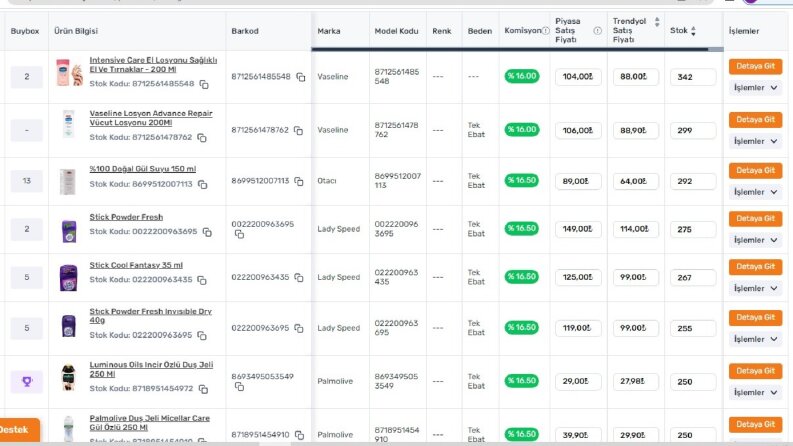Click Piyasa Satış Fiyatı info icon

click(x=597, y=31)
